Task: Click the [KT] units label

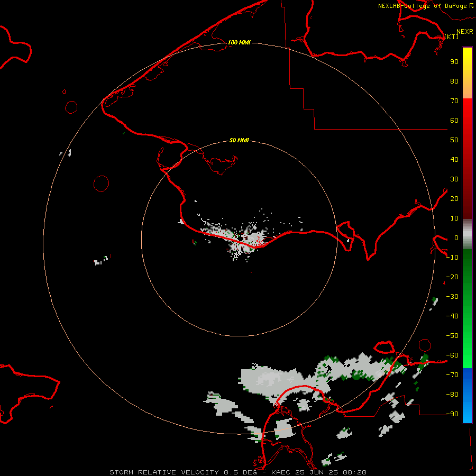Action: (x=452, y=36)
